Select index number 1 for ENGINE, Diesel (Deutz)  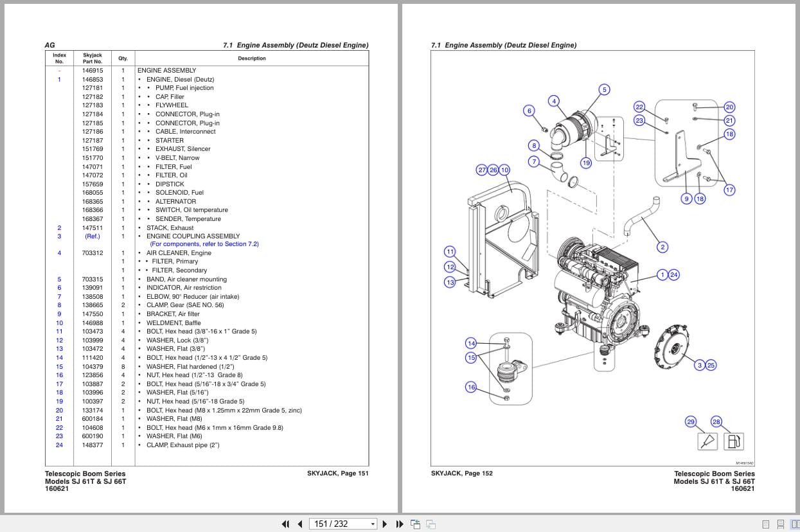[x=59, y=79]
